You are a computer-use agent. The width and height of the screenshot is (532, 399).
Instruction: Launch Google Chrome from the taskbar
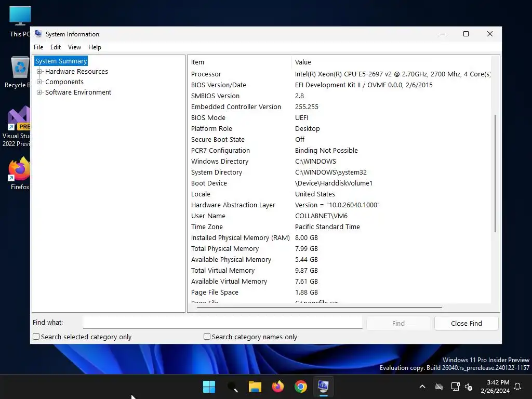301,387
